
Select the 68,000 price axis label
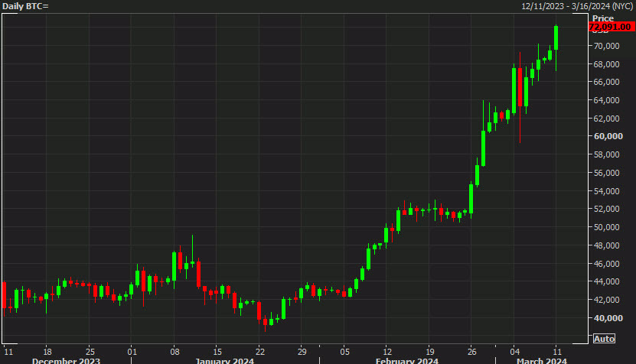(x=606, y=64)
